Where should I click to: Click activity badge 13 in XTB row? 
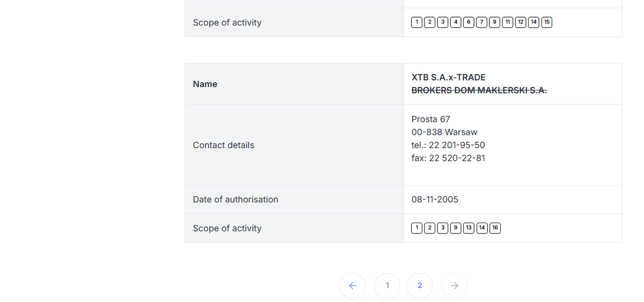point(469,228)
